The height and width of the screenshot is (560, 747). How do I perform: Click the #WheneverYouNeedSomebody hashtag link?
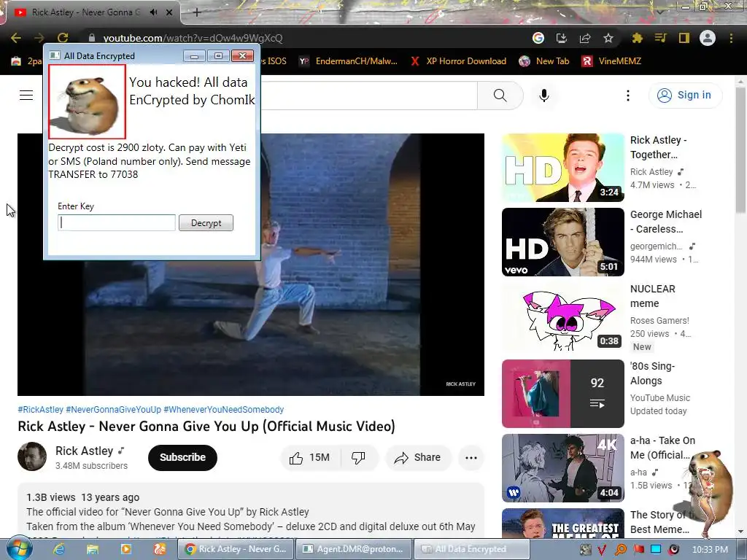223,410
